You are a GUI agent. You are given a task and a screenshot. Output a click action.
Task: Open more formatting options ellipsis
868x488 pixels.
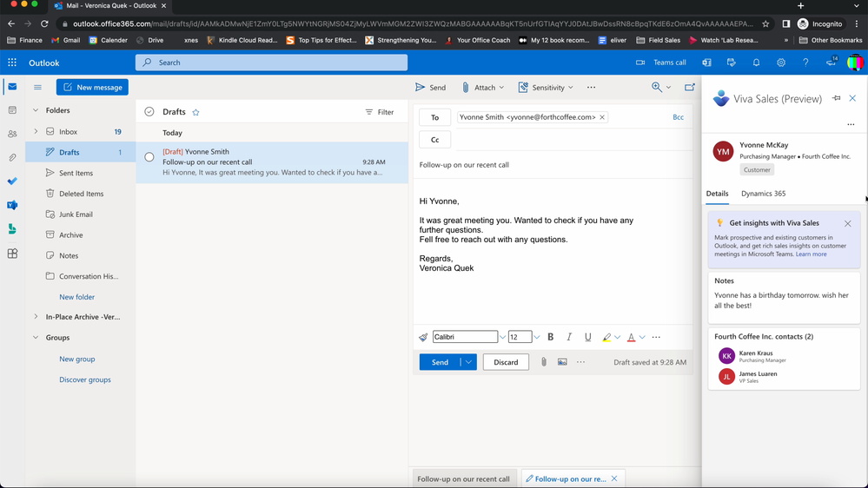(656, 337)
